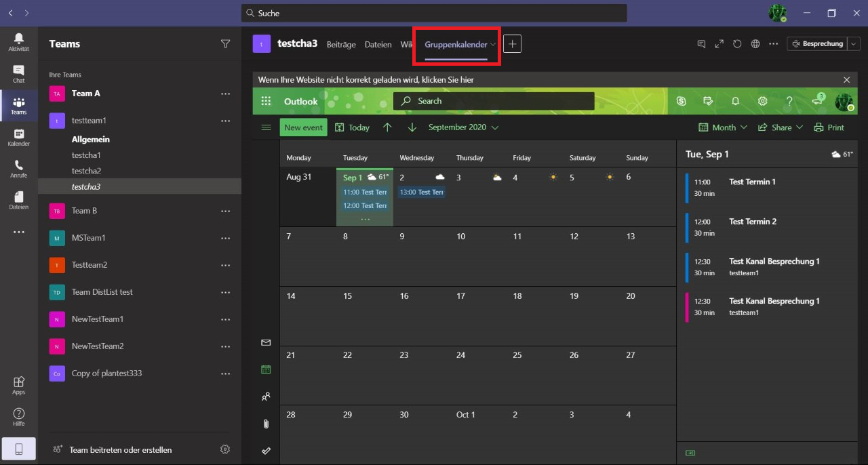The image size is (868, 465).
Task: Open the tab website via globe icon
Action: (x=755, y=44)
